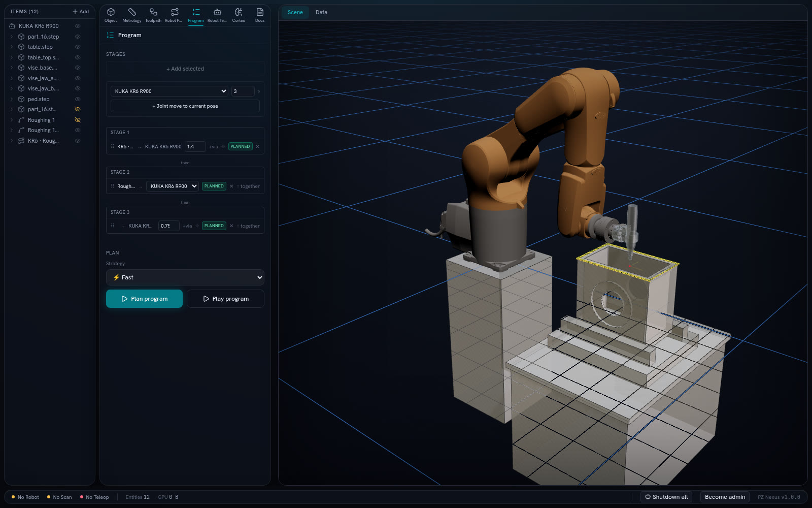The image size is (812, 508).
Task: Remove the Stage 1 entry with its X
Action: (x=258, y=147)
